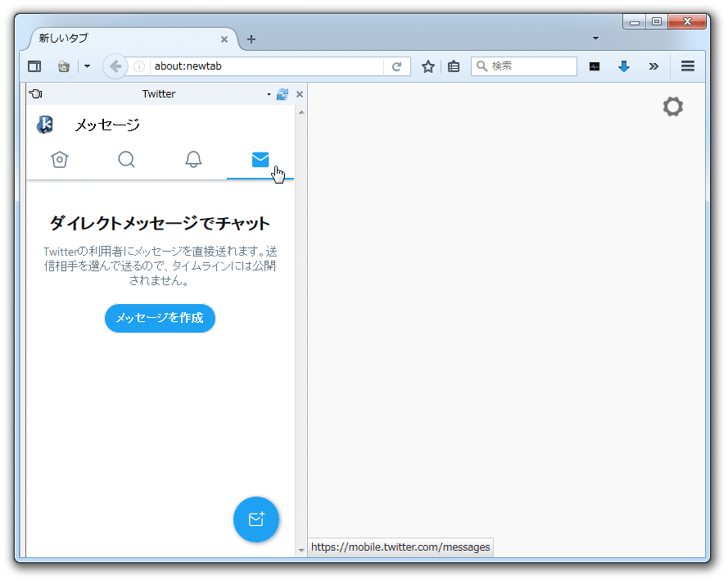Viewport: 728px width, 581px height.
Task: Click ダイレクトメッセージでチャット heading
Action: (x=160, y=224)
